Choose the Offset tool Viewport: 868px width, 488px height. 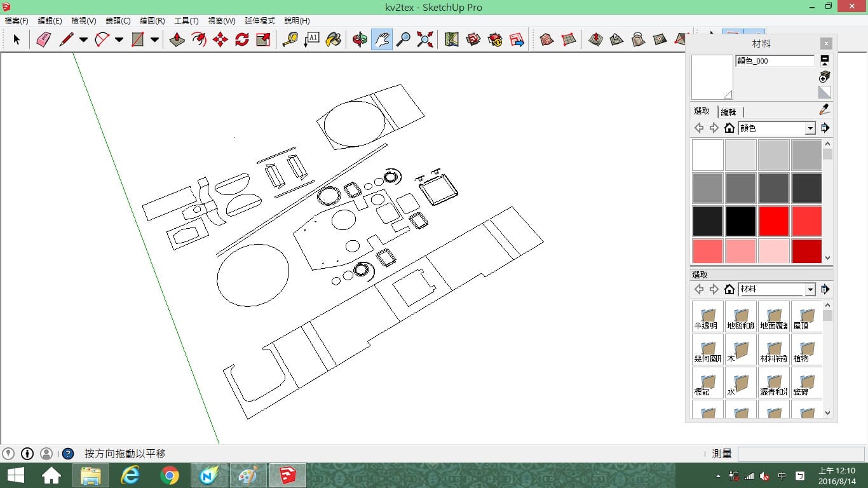pyautogui.click(x=199, y=39)
